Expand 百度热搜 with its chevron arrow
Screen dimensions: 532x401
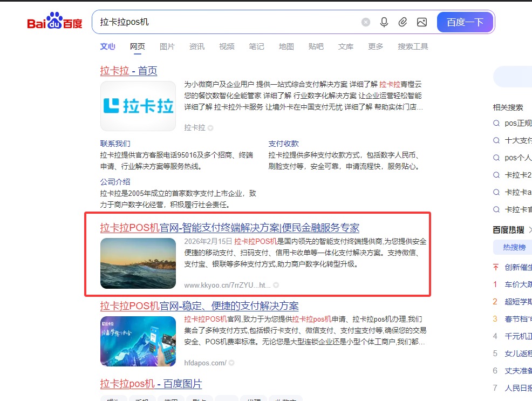pos(529,229)
